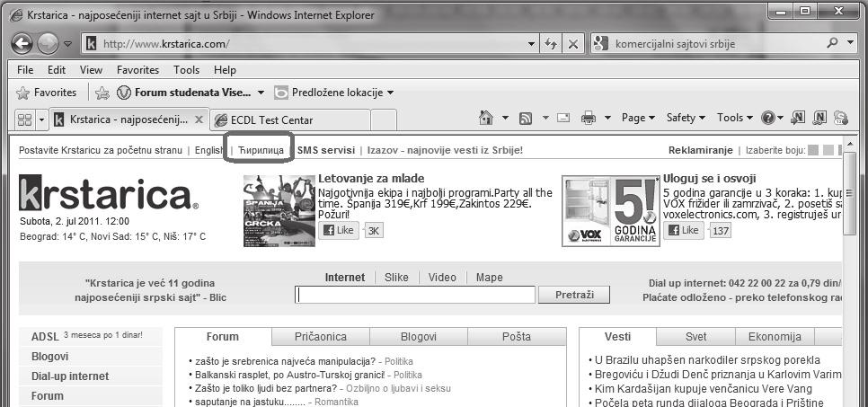868x407 pixels.
Task: Open the Safety command bar menu
Action: pos(686,118)
